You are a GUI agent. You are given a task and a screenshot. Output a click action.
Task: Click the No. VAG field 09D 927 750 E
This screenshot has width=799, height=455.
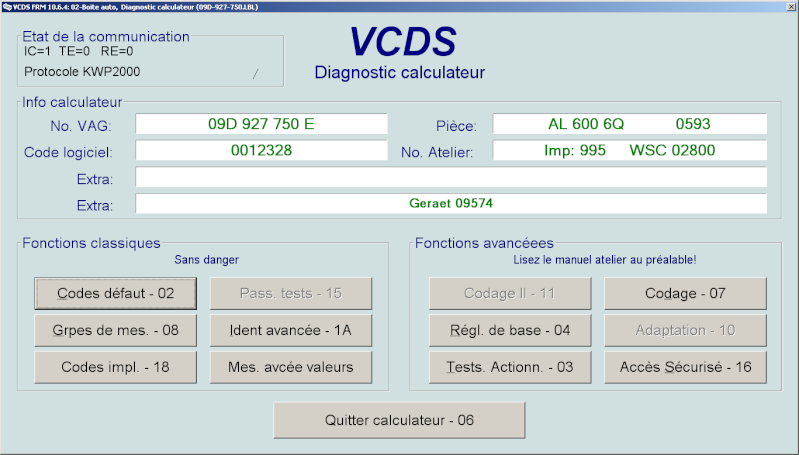point(261,124)
